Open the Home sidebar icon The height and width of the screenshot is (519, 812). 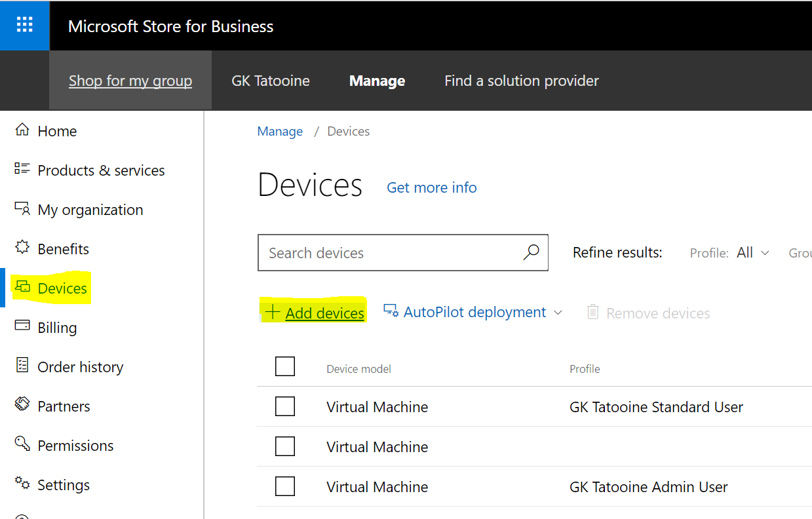[21, 130]
